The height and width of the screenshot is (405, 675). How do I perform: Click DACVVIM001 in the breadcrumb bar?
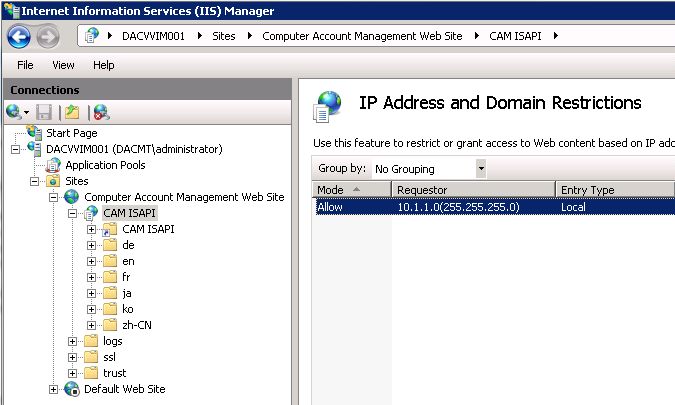click(153, 36)
